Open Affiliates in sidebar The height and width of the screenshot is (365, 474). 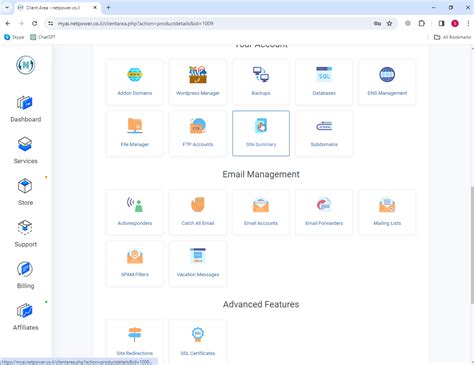pyautogui.click(x=26, y=317)
